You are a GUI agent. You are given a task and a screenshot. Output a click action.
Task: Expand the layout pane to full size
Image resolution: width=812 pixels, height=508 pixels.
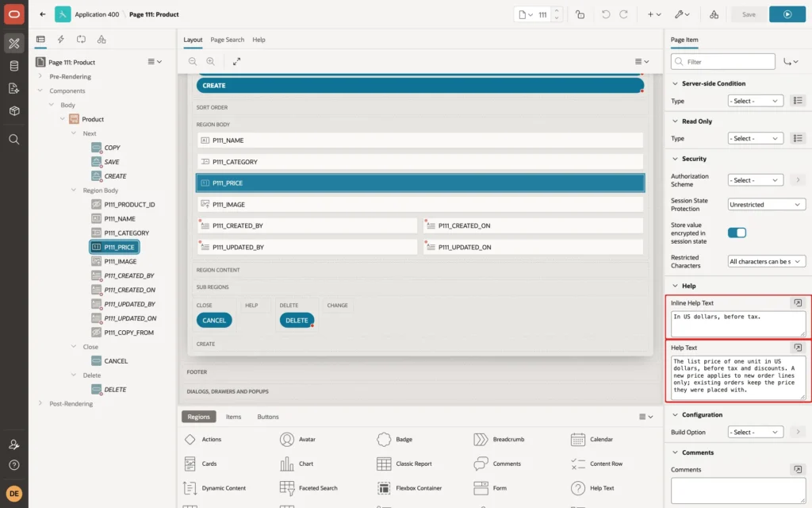click(236, 61)
